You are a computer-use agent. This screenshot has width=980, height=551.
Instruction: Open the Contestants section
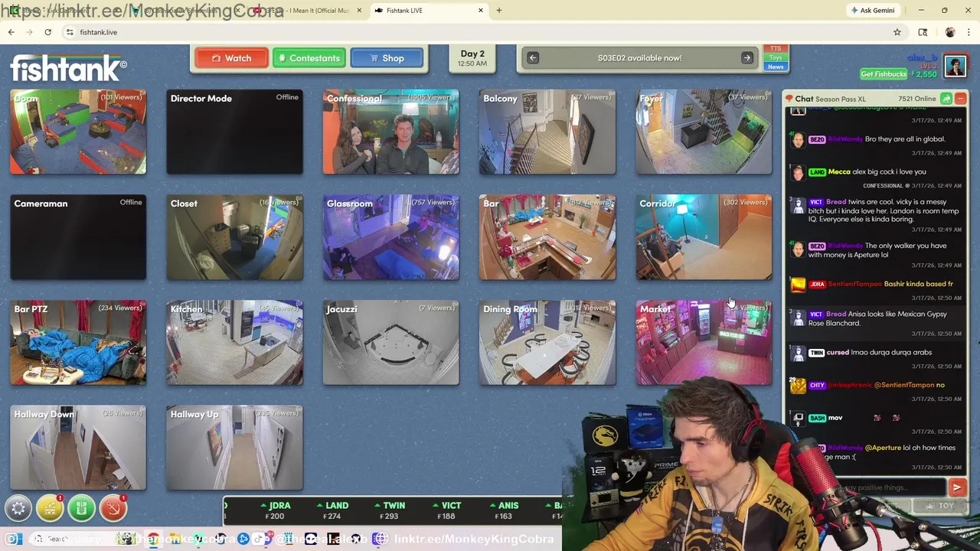(x=309, y=58)
